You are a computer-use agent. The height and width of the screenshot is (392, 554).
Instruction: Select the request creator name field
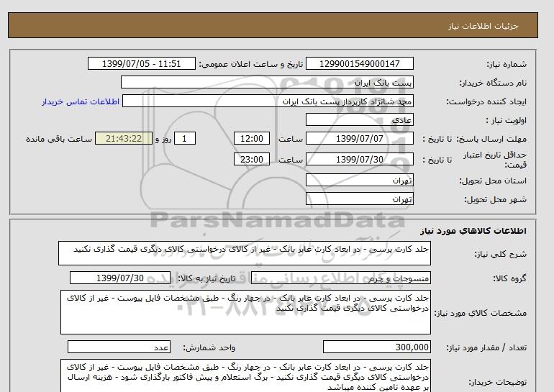269,101
